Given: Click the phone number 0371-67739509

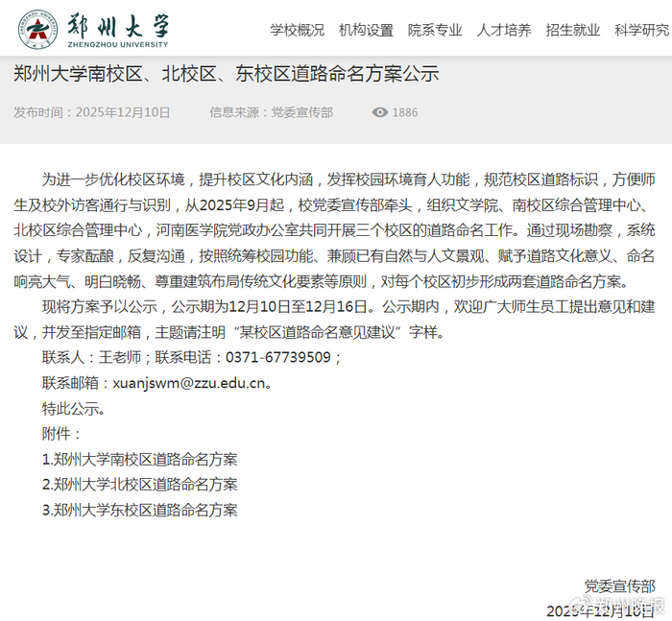Looking at the screenshot, I should 278,357.
